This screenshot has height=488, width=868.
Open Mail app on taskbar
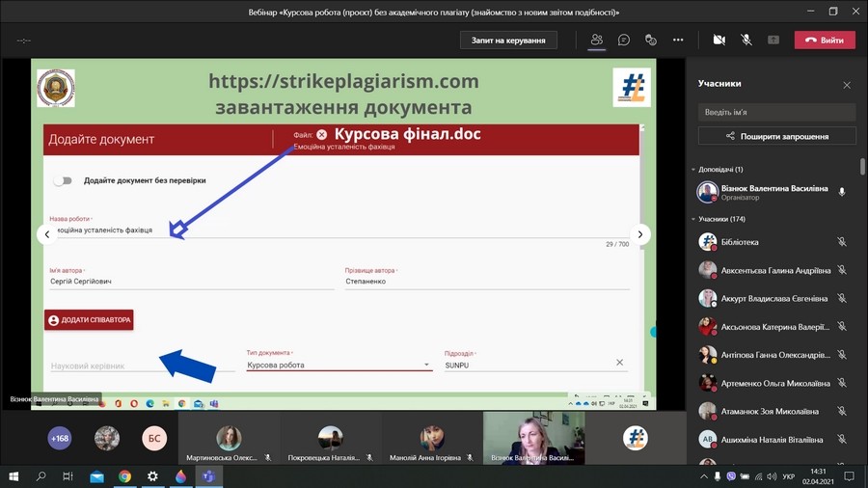point(96,476)
